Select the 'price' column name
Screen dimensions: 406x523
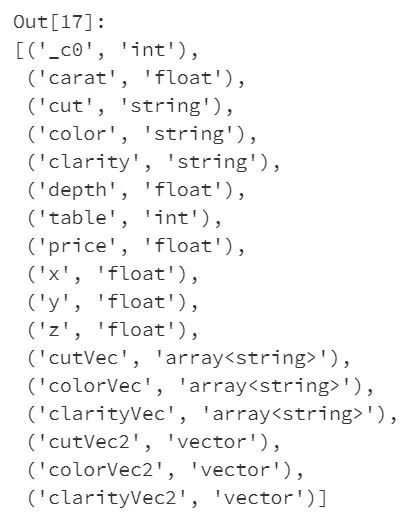(x=77, y=246)
